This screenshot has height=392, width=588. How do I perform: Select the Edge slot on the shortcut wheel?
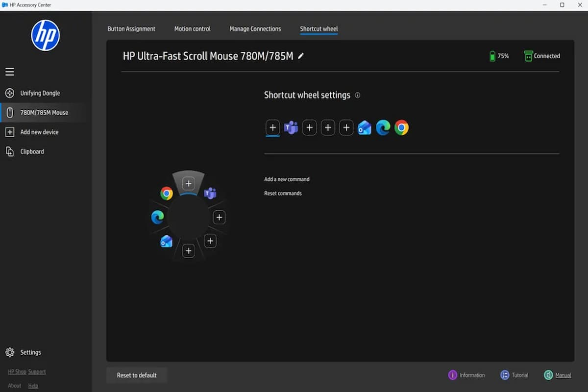click(x=157, y=217)
